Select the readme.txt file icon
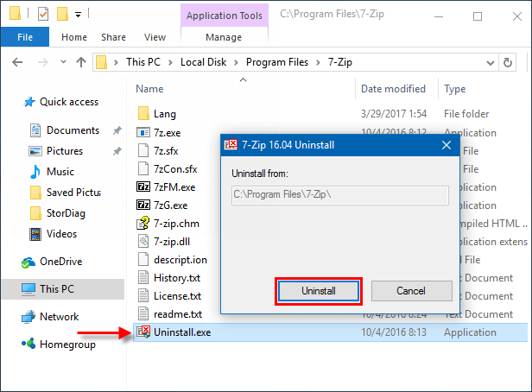Viewport: 532px width, 392px height. [143, 313]
